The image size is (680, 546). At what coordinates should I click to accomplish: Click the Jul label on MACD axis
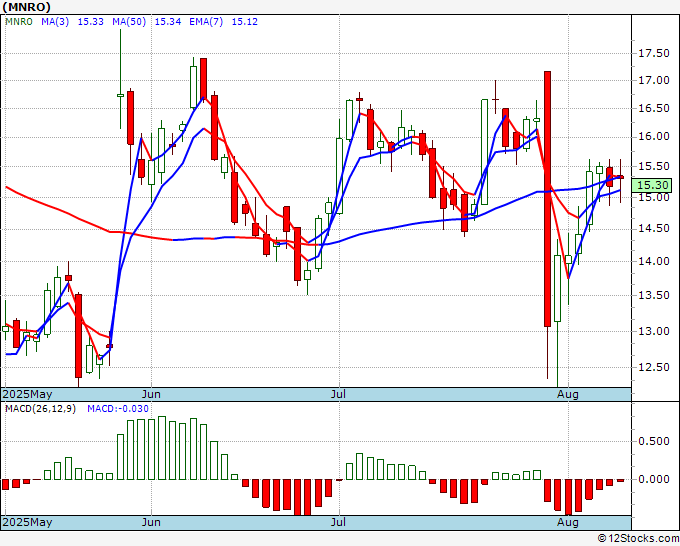point(338,522)
